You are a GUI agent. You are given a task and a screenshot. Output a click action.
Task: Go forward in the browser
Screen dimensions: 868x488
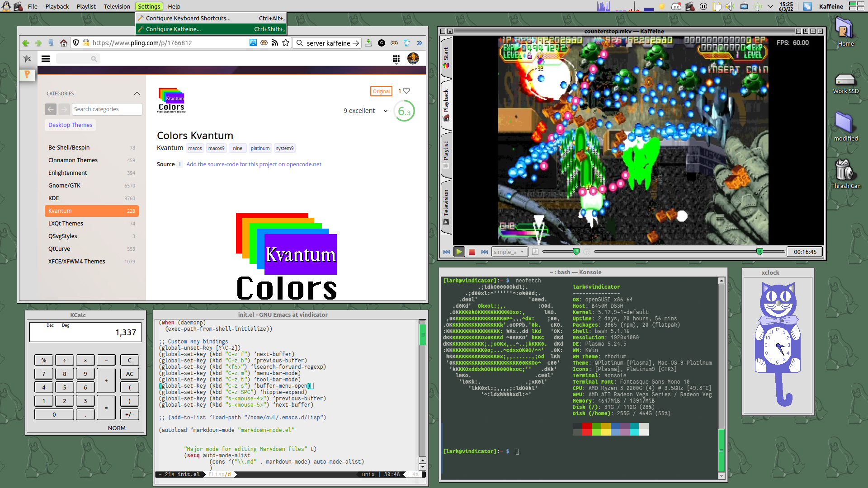(x=38, y=43)
